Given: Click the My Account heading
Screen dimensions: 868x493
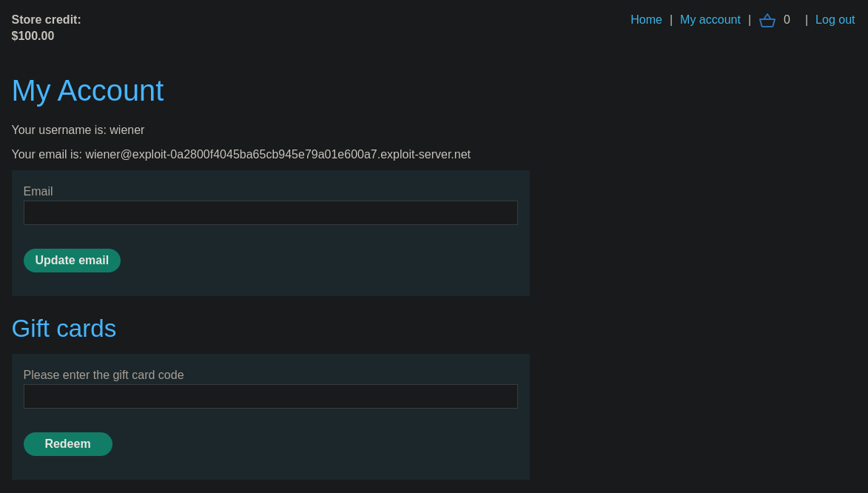Looking at the screenshot, I should [87, 90].
